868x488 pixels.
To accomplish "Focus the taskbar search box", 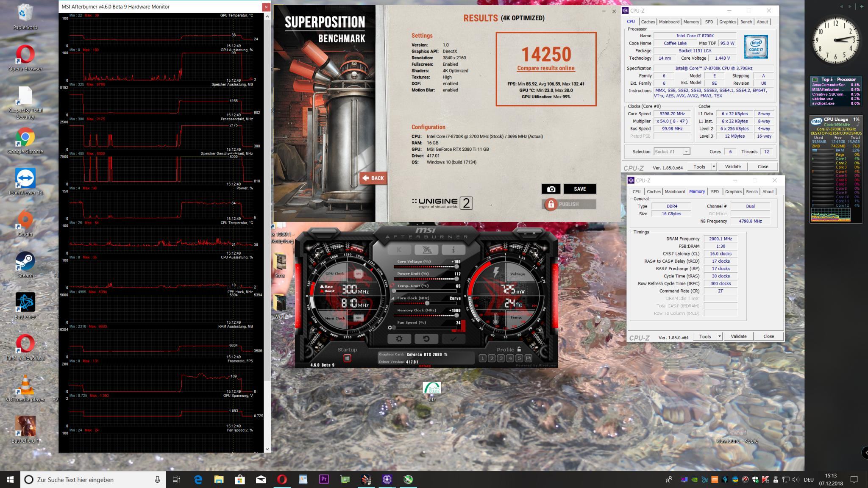I will pos(93,480).
